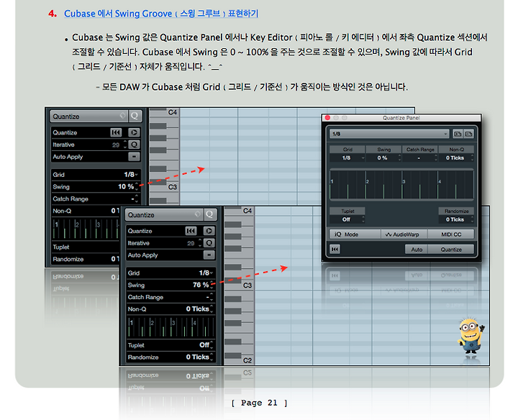Image resolution: width=518 pixels, height=420 pixels.
Task: Click Randomize 0 Ticks stepper in Swing 76% panel
Action: [x=212, y=357]
